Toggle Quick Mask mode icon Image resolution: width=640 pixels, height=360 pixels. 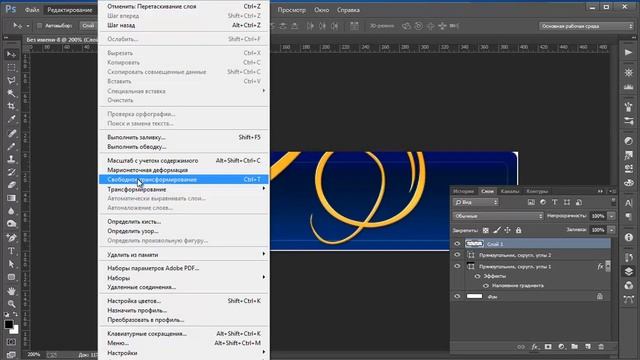click(x=11, y=342)
